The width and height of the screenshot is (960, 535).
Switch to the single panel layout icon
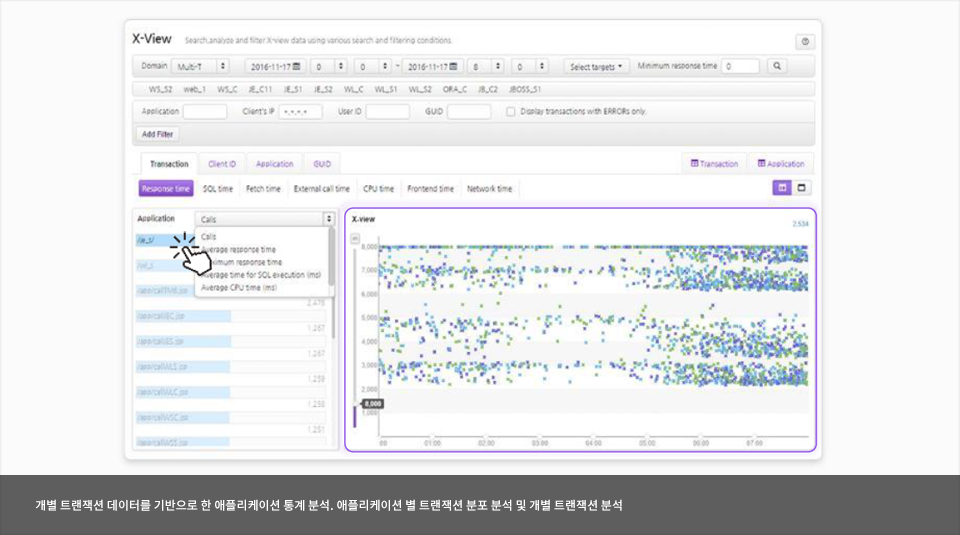tap(801, 187)
